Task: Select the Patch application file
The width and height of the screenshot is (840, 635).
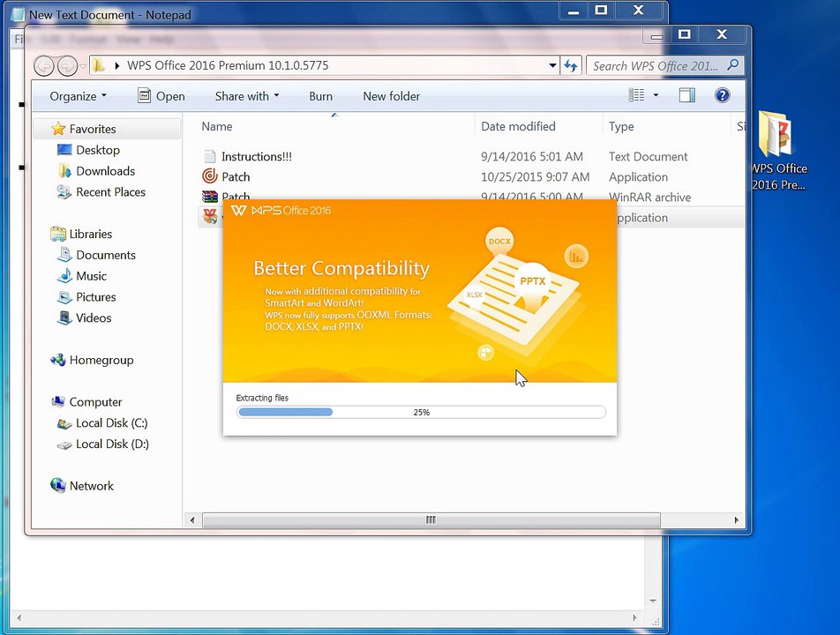Action: (x=236, y=176)
